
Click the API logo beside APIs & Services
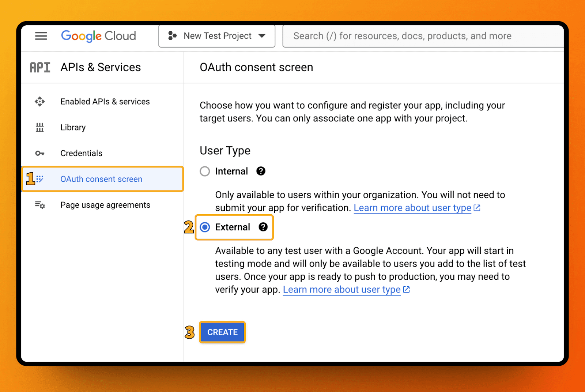[40, 67]
